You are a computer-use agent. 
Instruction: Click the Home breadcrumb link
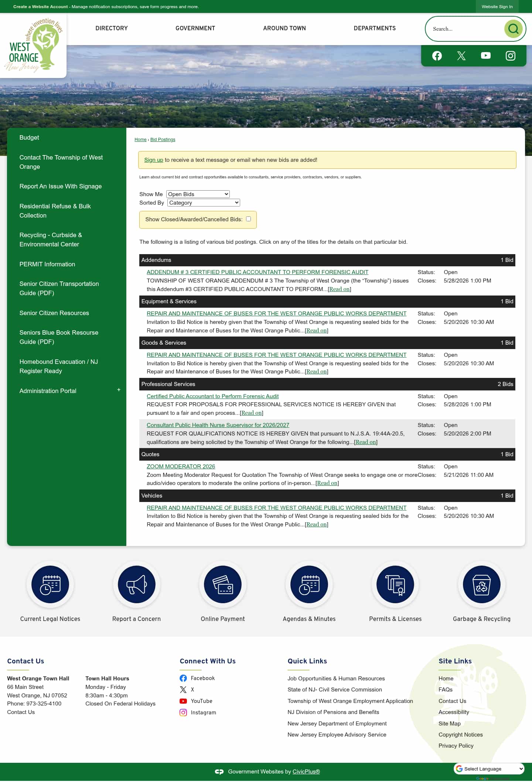[140, 140]
